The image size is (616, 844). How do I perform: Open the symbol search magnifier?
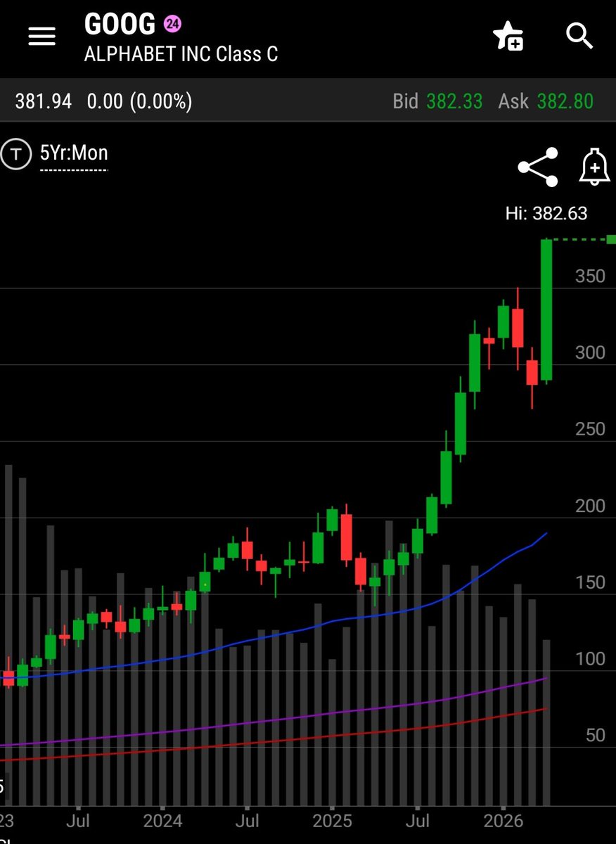click(x=579, y=35)
